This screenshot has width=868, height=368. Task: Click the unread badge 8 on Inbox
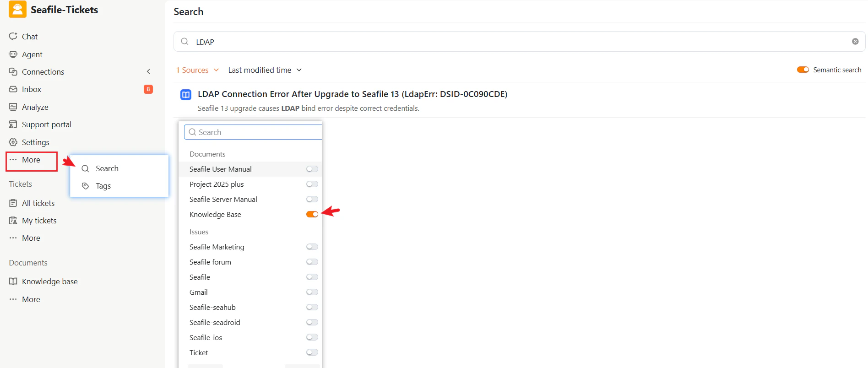tap(148, 89)
